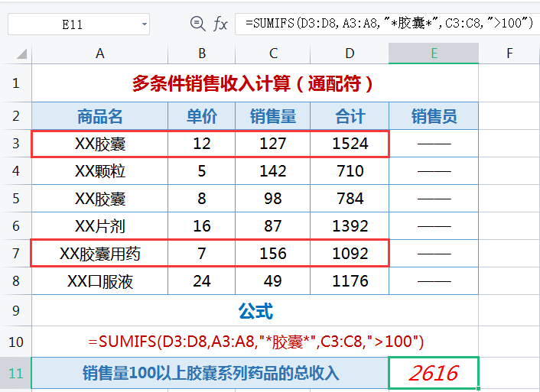Select row 11 header

(x=16, y=374)
